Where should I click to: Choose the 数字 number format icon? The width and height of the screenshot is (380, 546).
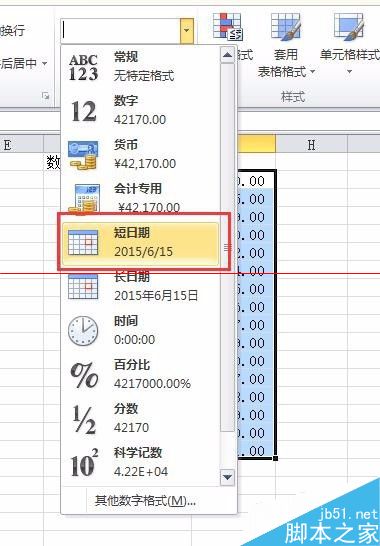84,111
